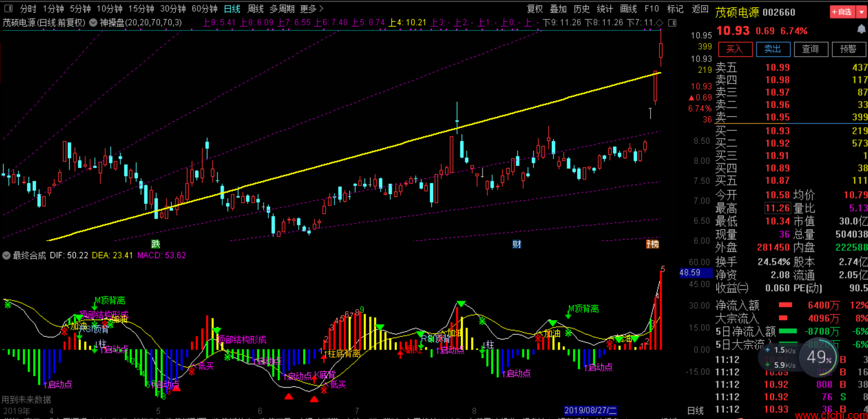
Task: Click the orange 榜 ranking marker
Action: (653, 244)
